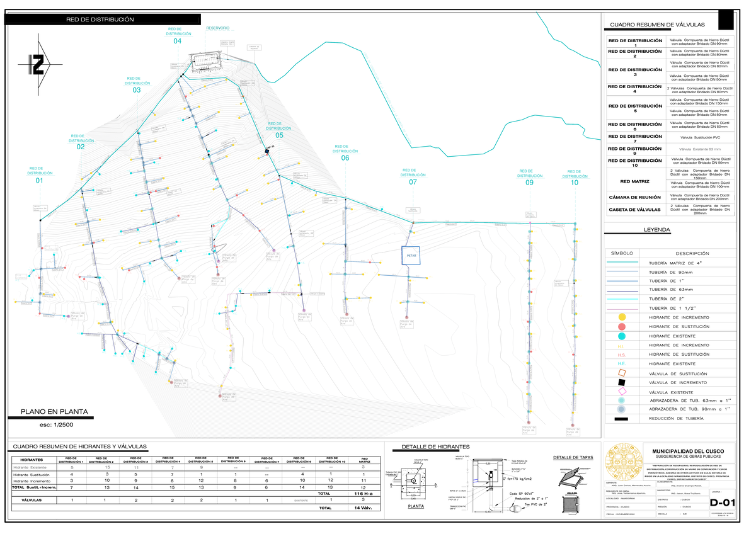Select the pink válvula existente diamond symbol
756x534 pixels.
(x=622, y=391)
